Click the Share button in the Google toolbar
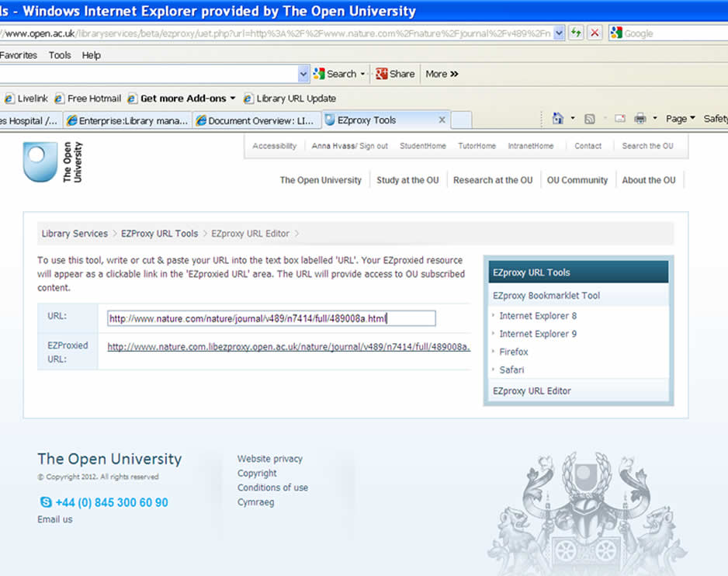The height and width of the screenshot is (576, 728). pos(395,74)
